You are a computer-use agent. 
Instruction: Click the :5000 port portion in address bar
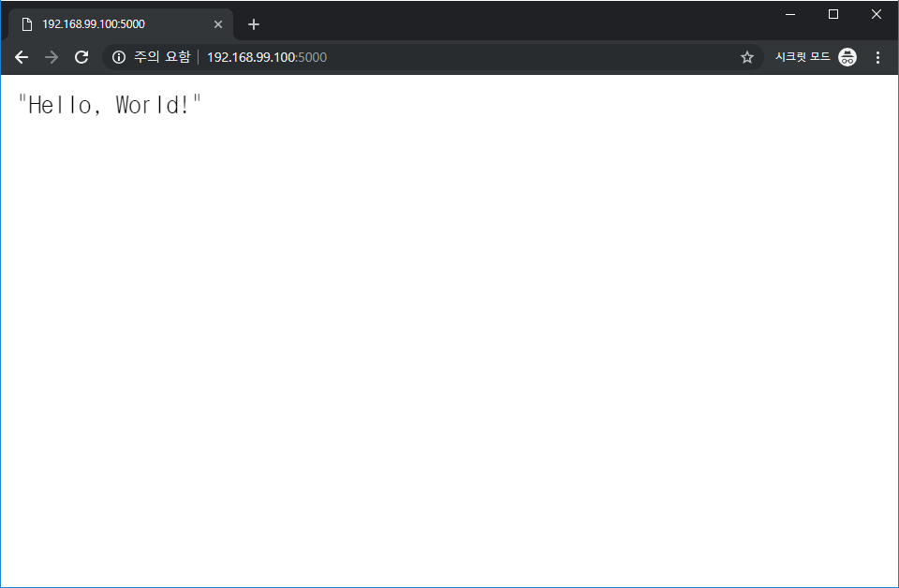(x=313, y=57)
